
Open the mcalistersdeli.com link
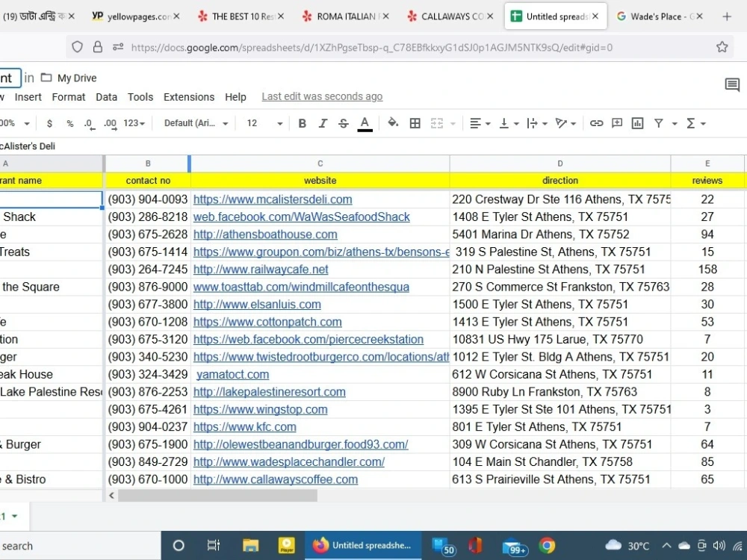[273, 199]
